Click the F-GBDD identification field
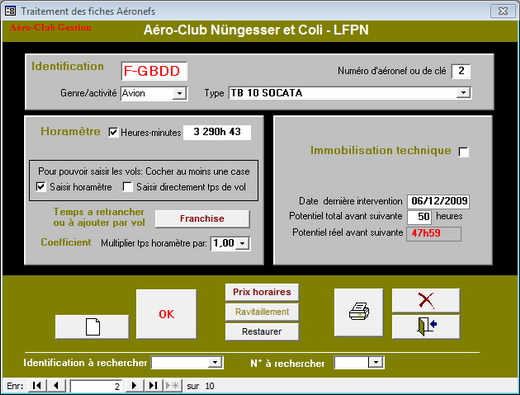 (154, 71)
